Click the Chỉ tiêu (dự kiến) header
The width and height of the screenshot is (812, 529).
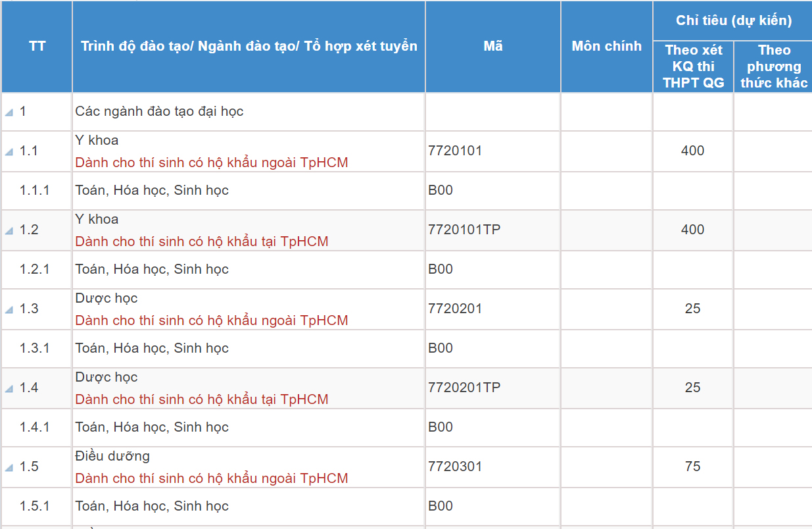(733, 20)
